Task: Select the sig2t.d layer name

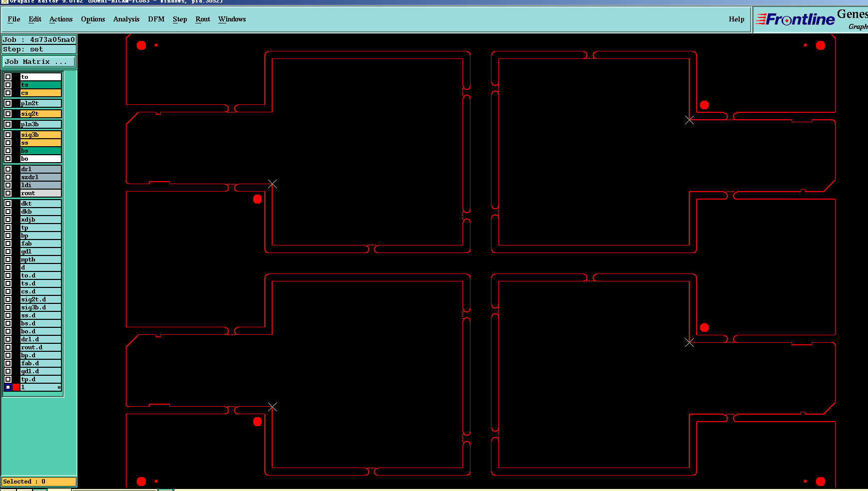Action: (40, 299)
